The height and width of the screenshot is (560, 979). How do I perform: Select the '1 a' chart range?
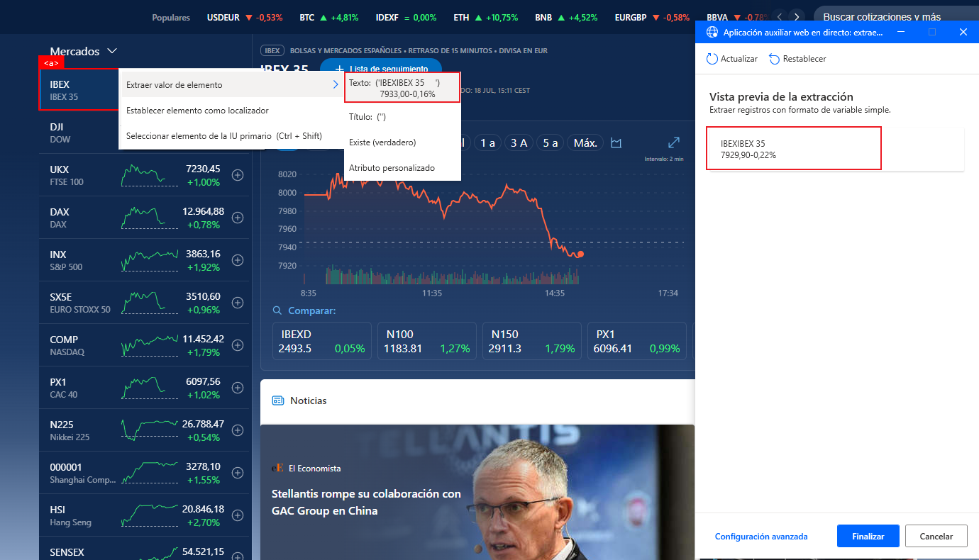487,142
